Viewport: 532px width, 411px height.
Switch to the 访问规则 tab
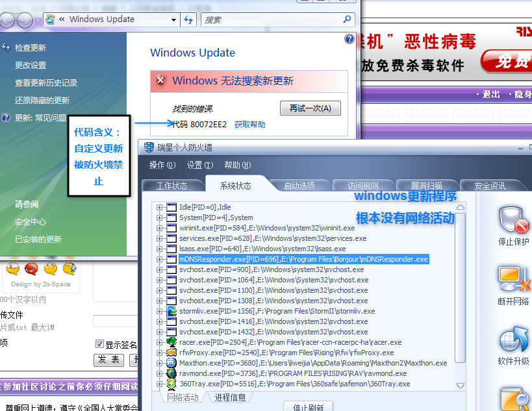pyautogui.click(x=362, y=186)
